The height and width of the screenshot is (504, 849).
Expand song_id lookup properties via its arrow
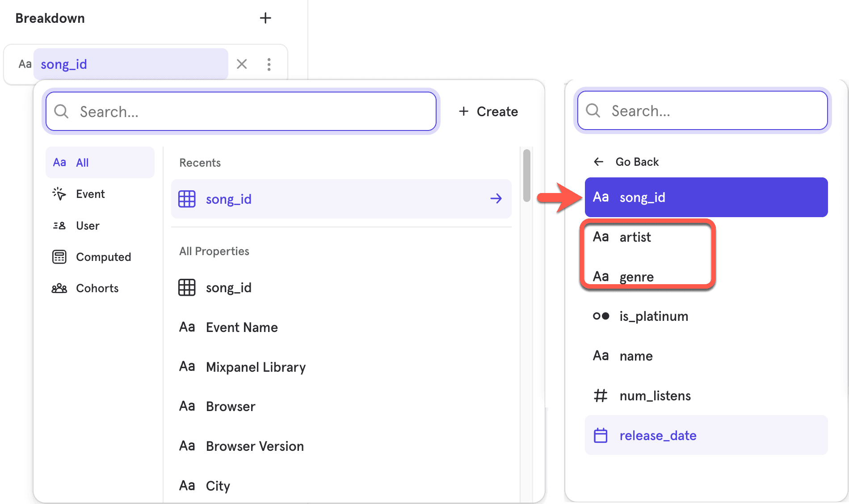pyautogui.click(x=496, y=199)
